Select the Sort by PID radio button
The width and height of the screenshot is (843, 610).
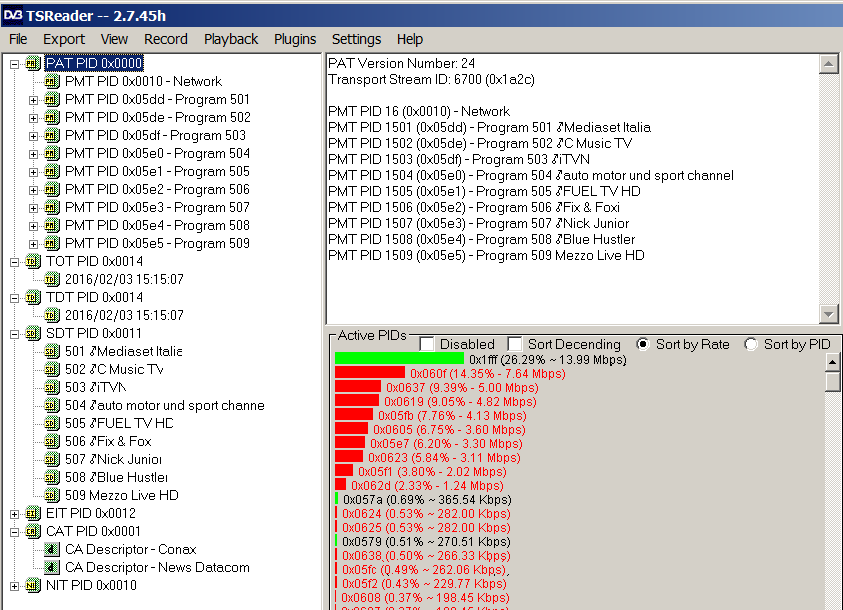[x=751, y=344]
